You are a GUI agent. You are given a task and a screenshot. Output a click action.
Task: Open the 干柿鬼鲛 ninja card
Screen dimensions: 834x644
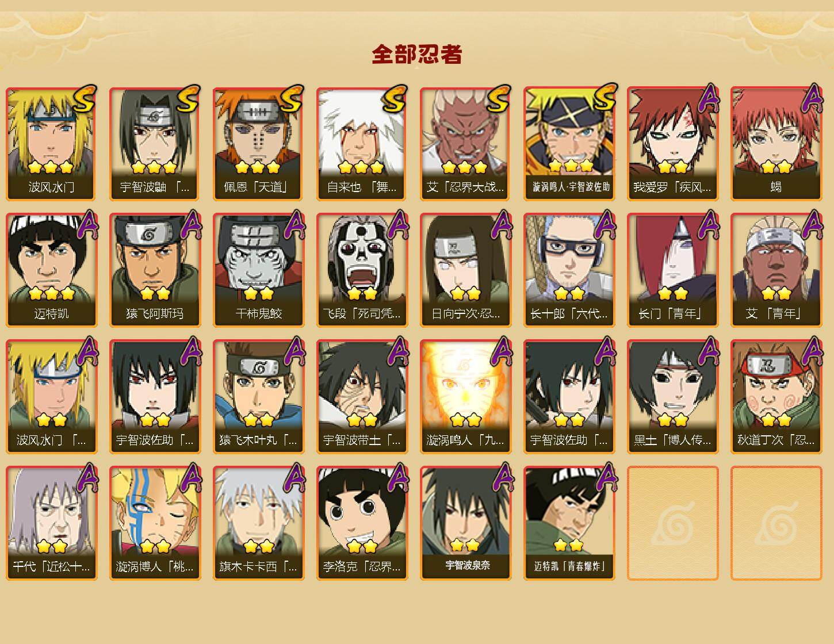tap(259, 270)
